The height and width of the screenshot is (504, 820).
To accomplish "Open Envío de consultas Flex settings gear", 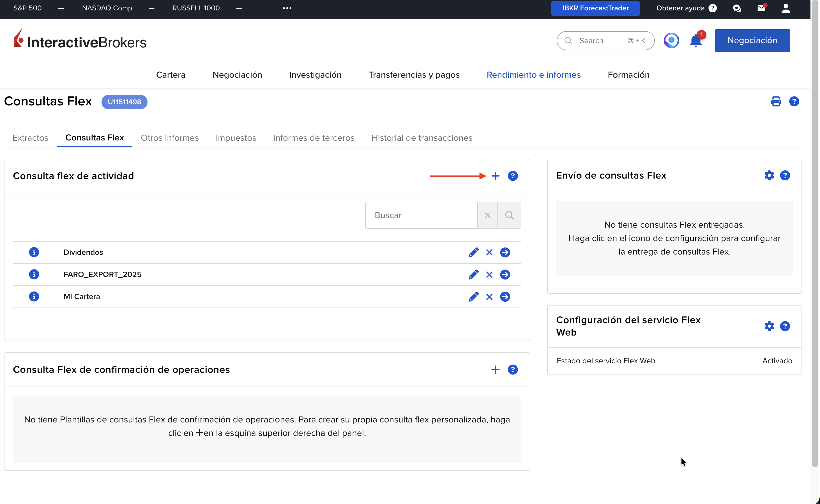I will click(x=769, y=175).
